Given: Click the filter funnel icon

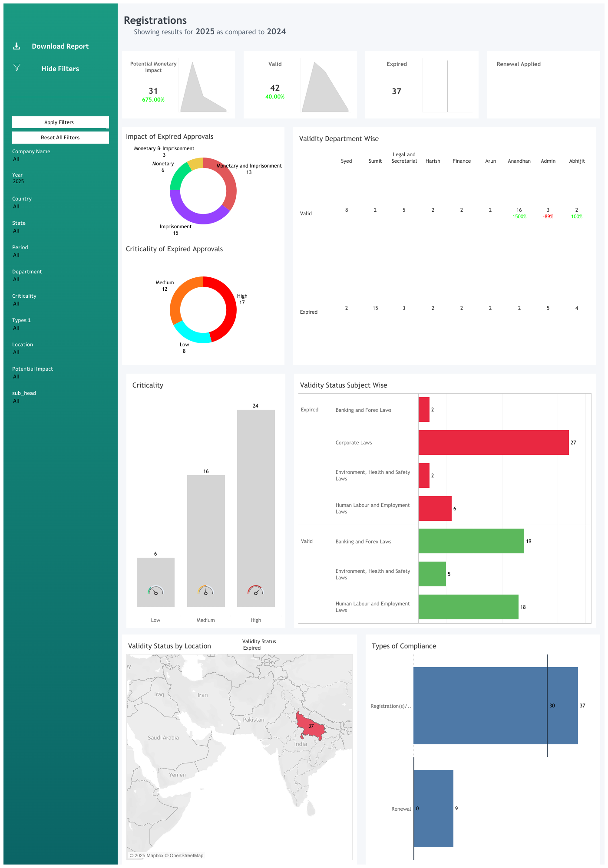Looking at the screenshot, I should coord(17,67).
